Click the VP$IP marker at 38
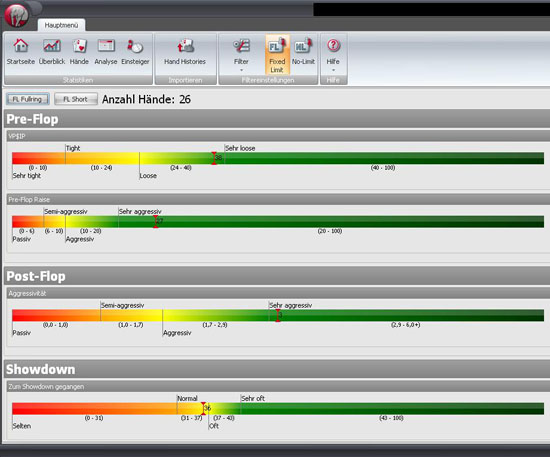Image resolution: width=550 pixels, height=457 pixels. click(x=214, y=158)
